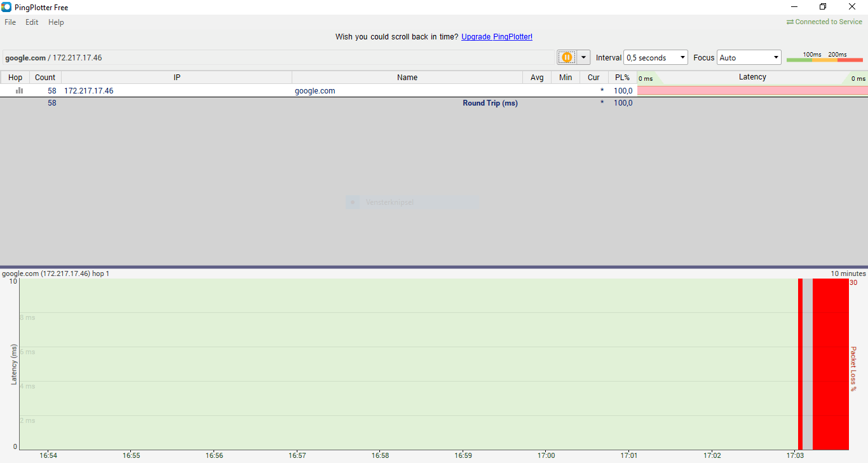
Task: Click the 17:00 mark on time axis
Action: (x=546, y=455)
